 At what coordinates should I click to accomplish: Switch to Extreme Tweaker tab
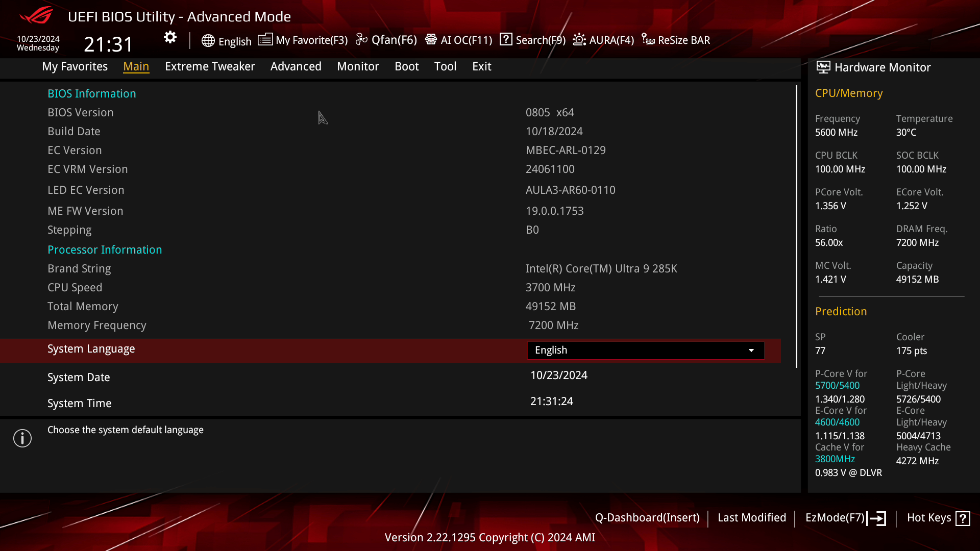(210, 66)
